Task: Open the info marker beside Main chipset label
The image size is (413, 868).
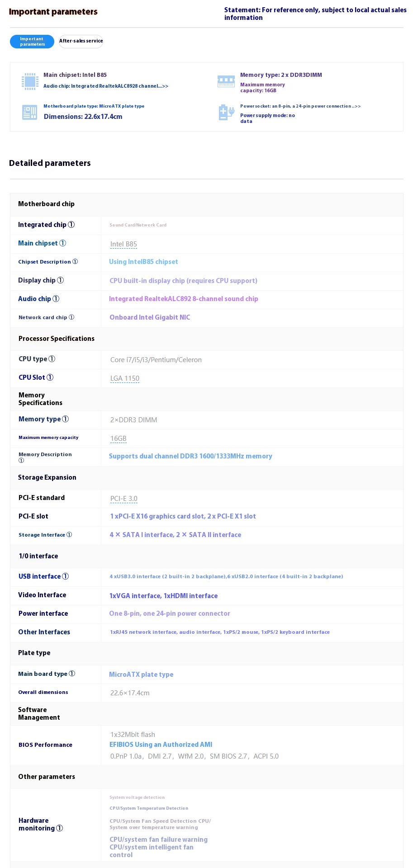Action: pyautogui.click(x=62, y=243)
